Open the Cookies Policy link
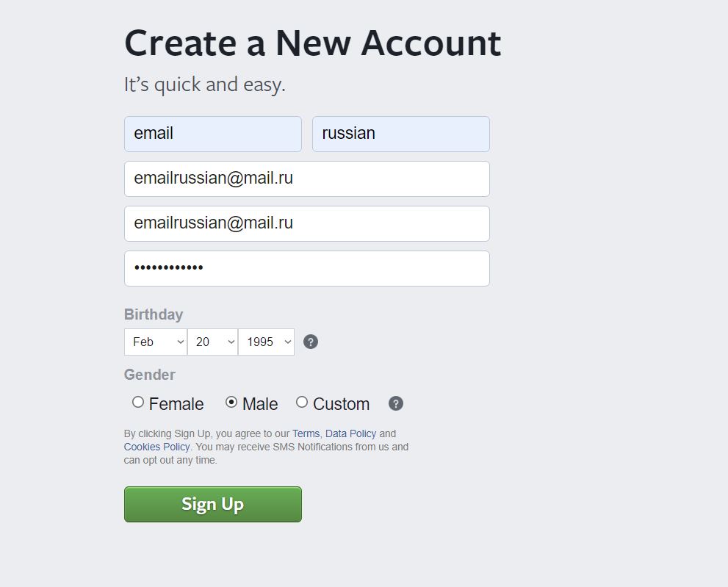The image size is (728, 587). coord(156,447)
